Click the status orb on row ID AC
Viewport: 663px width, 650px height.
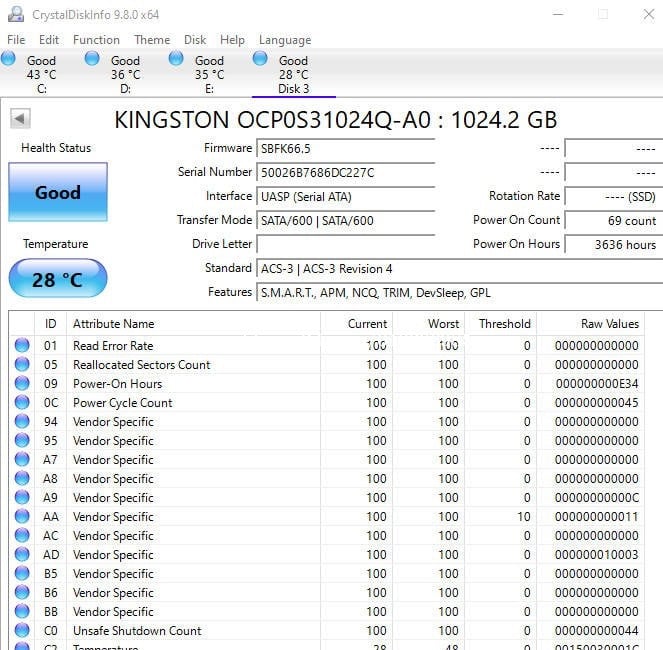(22, 535)
